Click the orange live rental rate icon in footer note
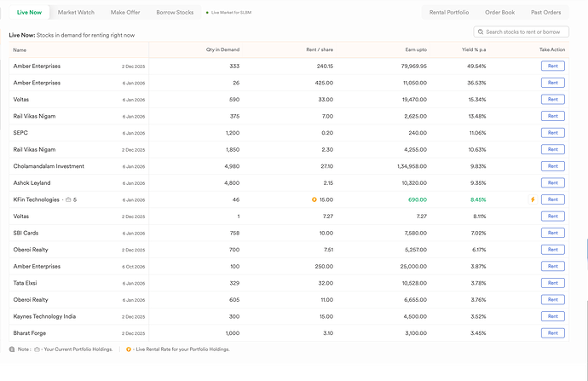Image resolution: width=588 pixels, height=381 pixels. [x=129, y=349]
